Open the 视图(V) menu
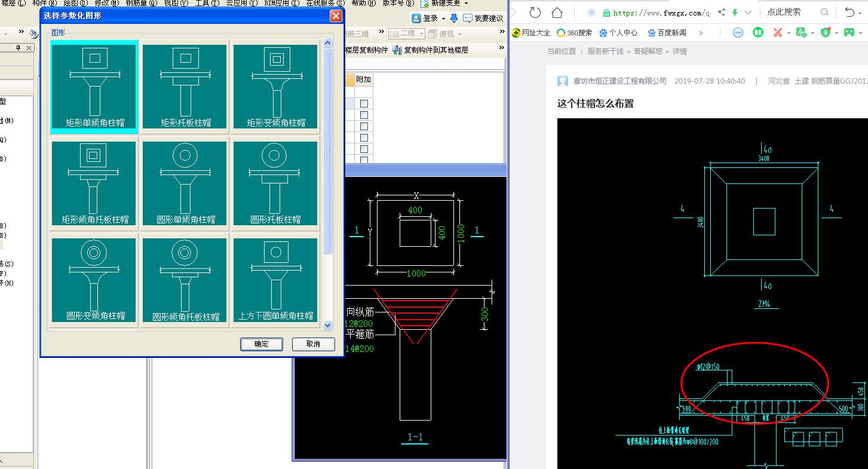The height and width of the screenshot is (469, 868). click(176, 3)
